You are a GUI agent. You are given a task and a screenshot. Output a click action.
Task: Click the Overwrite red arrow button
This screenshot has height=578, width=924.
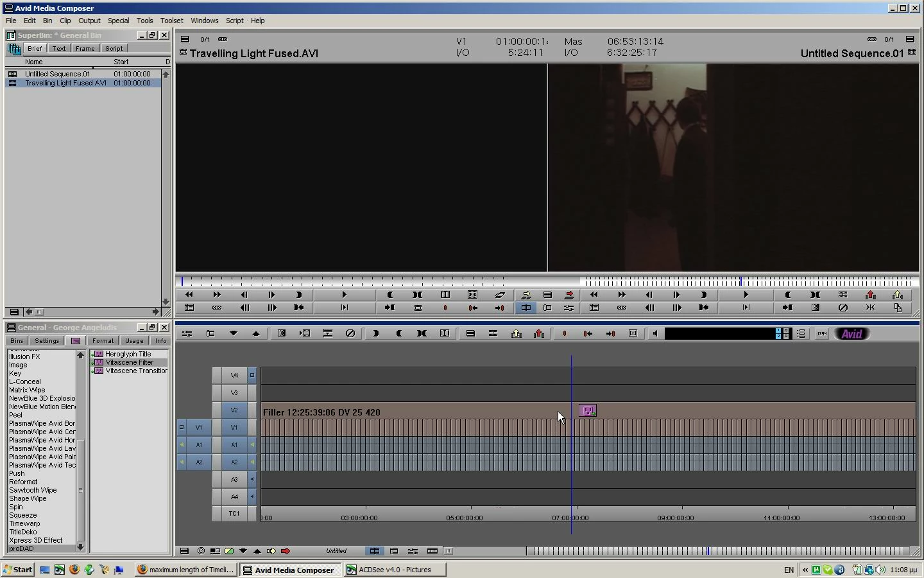(569, 295)
